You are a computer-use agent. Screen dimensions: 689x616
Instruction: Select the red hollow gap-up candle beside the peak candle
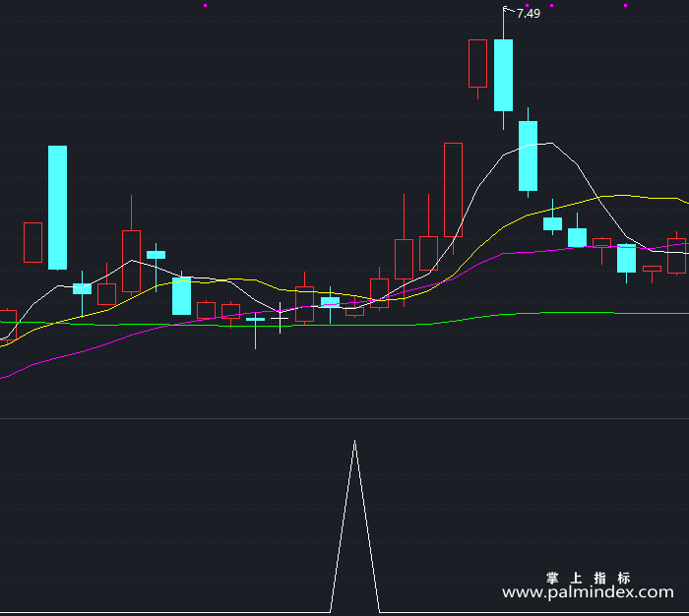477,64
